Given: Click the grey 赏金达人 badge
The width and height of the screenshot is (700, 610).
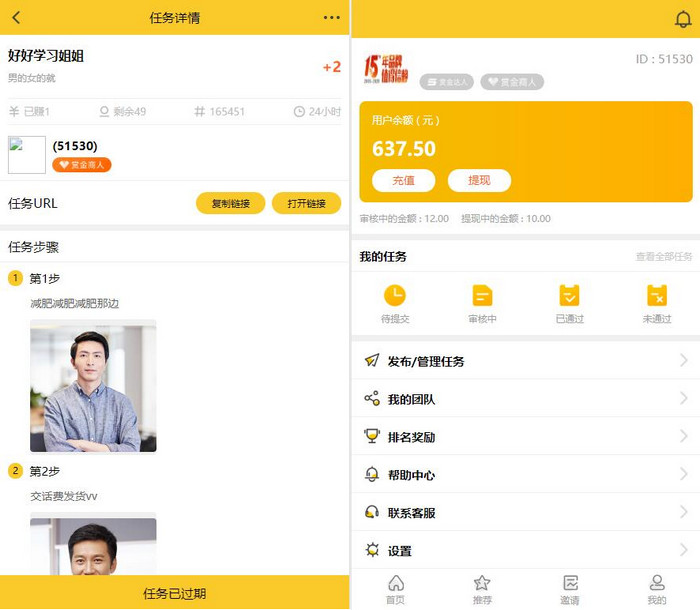Looking at the screenshot, I should tap(446, 82).
